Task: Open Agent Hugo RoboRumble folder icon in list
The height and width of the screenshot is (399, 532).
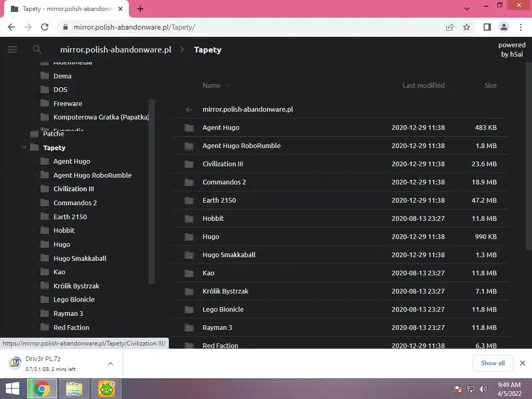Action: tap(189, 146)
